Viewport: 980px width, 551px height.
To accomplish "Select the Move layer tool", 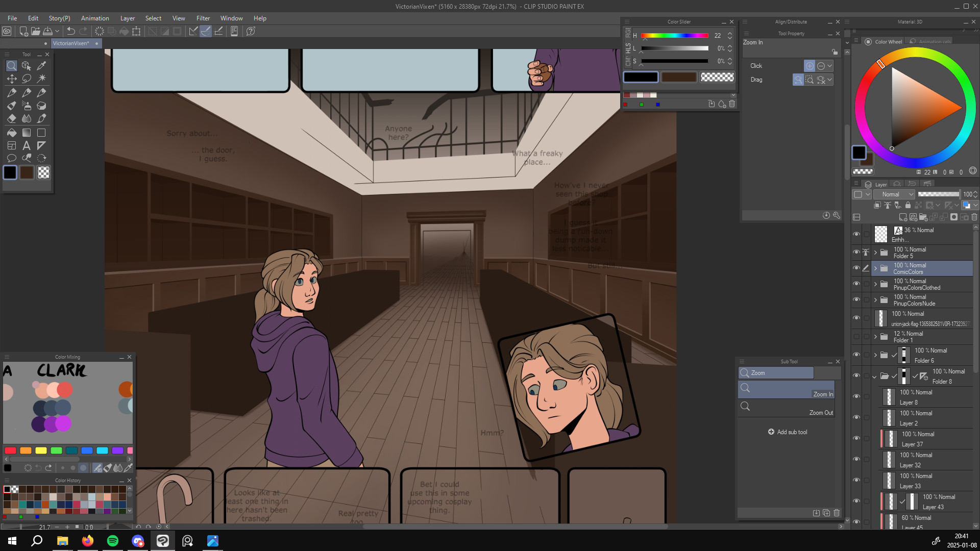I will (11, 79).
